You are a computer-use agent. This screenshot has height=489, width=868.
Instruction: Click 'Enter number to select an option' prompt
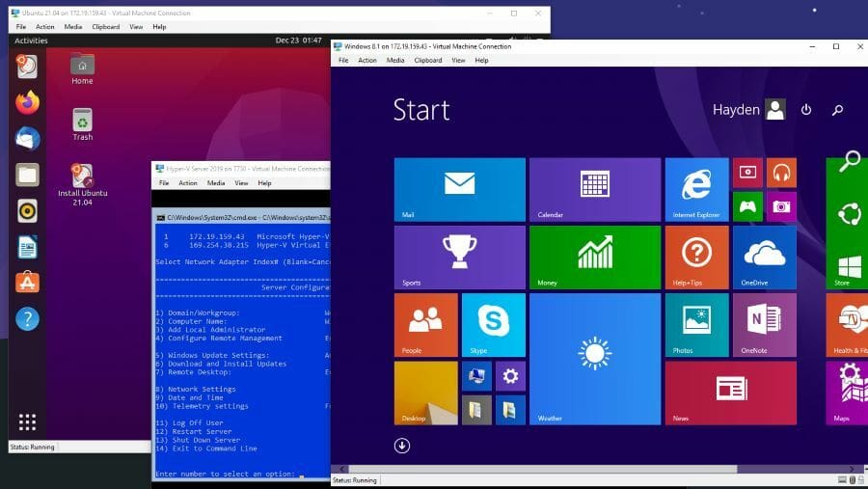point(226,474)
